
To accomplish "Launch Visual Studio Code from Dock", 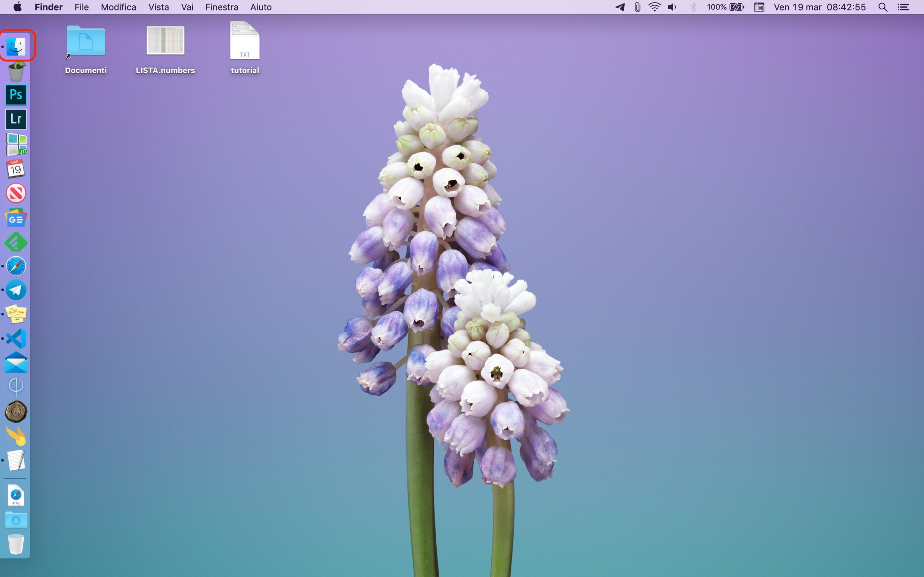I will 16,339.
